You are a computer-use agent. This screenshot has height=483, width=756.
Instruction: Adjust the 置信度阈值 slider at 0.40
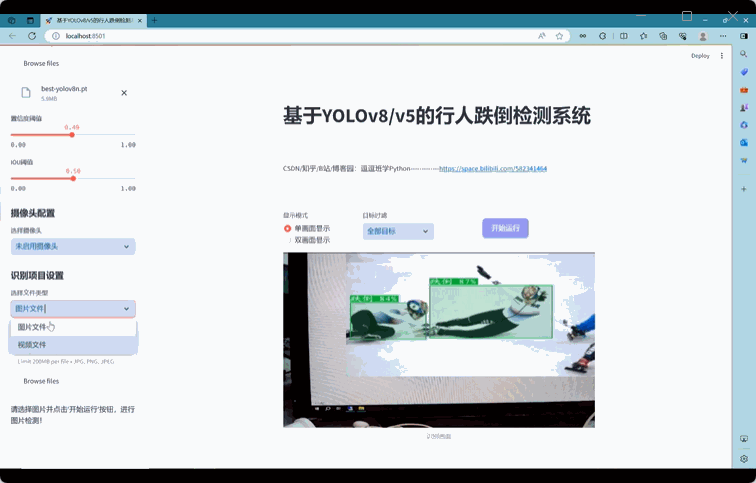[72, 135]
